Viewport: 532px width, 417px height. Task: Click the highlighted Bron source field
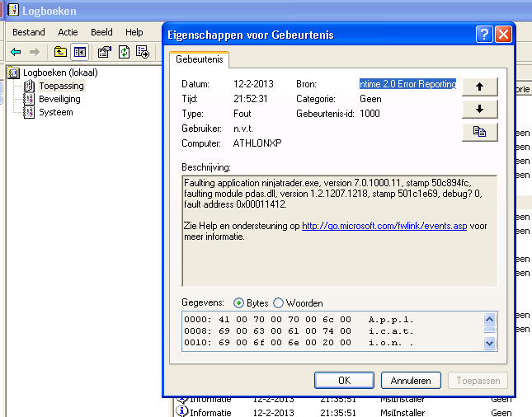click(x=407, y=84)
